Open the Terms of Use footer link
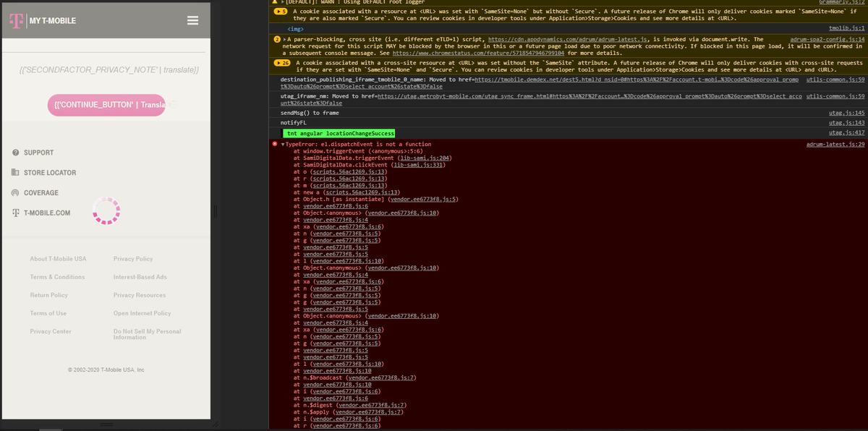Viewport: 868px width, 431px height. 48,313
